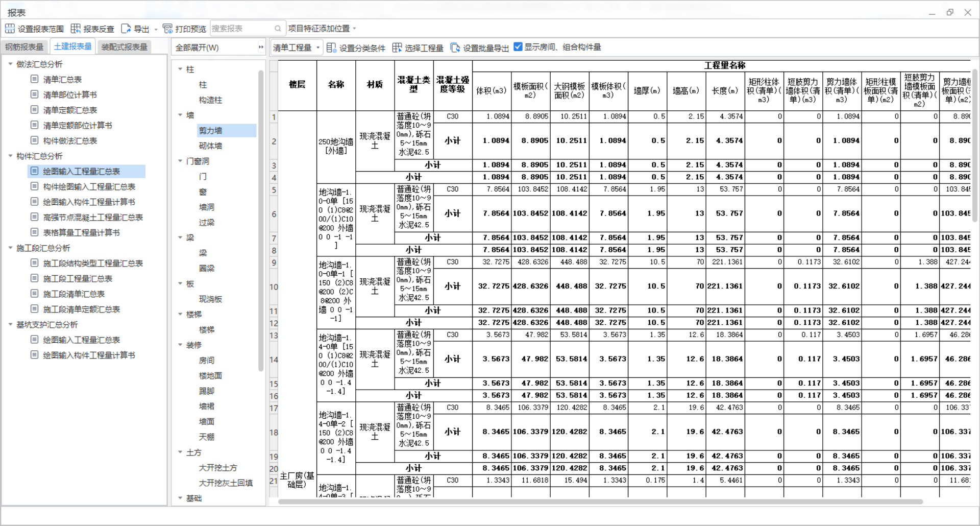Click the 构件绘图输入工程量汇总表 icon
This screenshot has width=980, height=526.
[35, 186]
